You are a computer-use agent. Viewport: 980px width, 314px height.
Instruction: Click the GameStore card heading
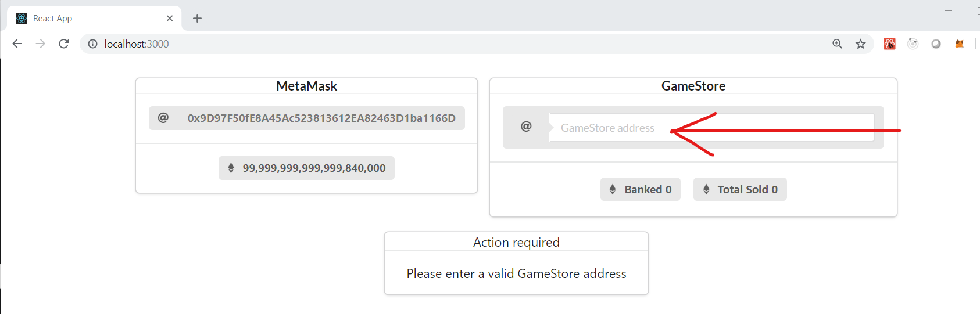coord(693,86)
